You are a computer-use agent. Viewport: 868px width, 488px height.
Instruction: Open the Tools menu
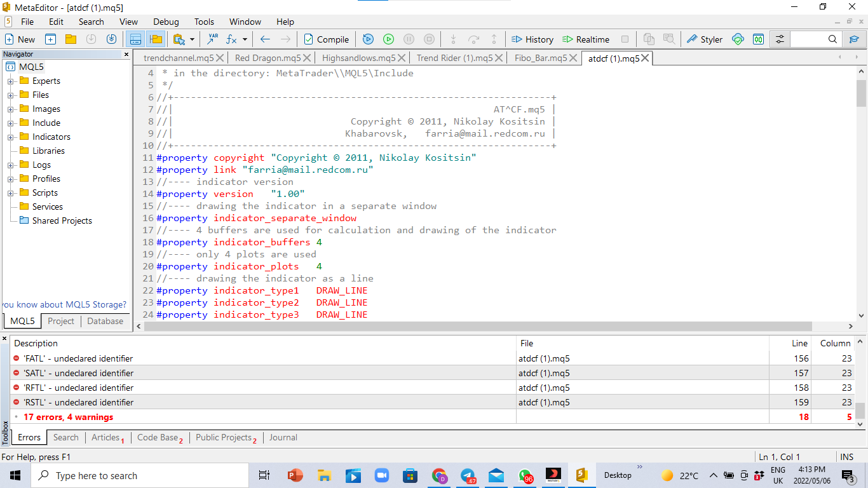[x=204, y=21]
